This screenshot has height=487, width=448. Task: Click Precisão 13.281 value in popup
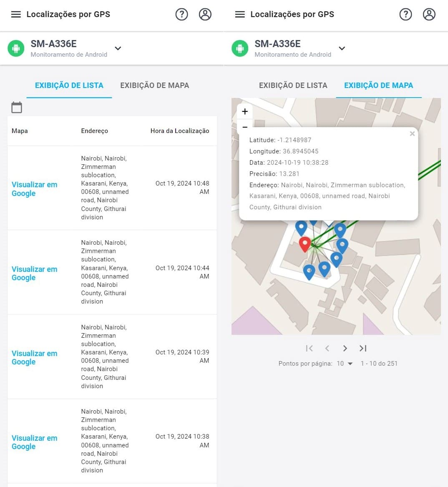(x=289, y=173)
